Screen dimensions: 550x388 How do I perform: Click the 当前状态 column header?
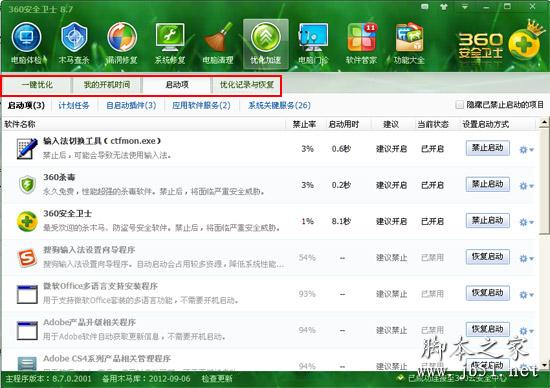433,124
